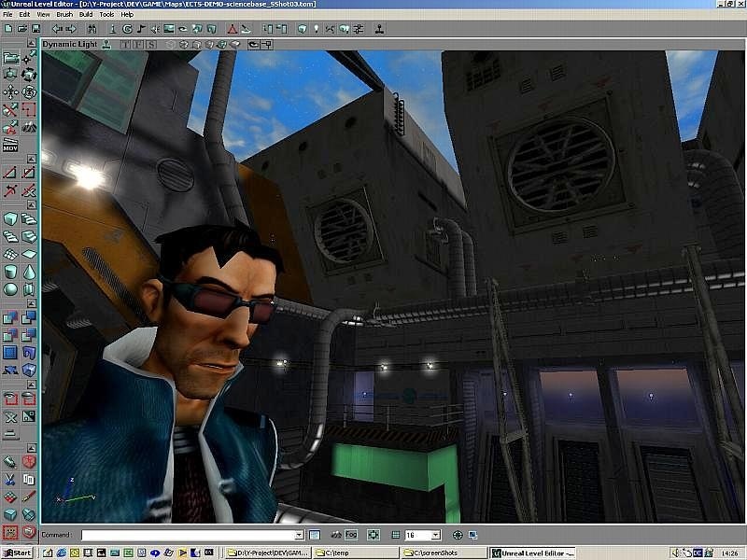747x560 pixels.
Task: Select wireframe cube view mode
Action: 171,45
